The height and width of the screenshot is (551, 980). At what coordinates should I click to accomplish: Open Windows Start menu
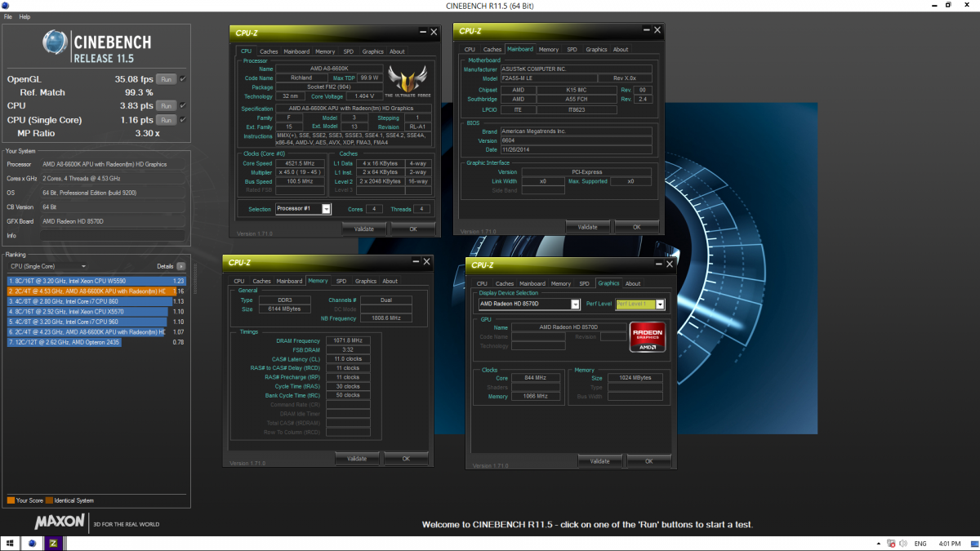11,543
